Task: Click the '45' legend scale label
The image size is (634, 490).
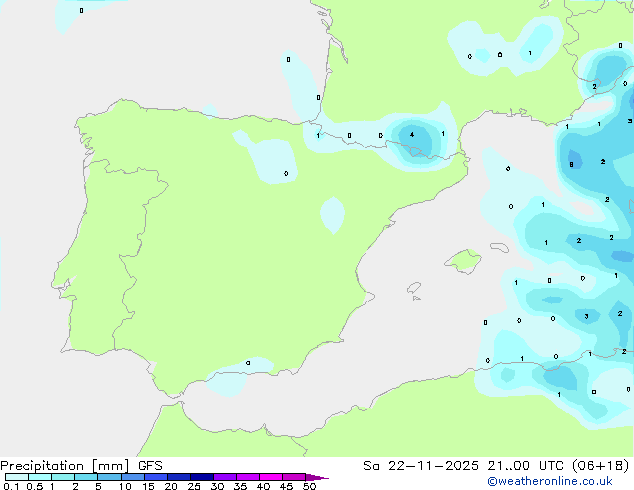Action: click(x=286, y=486)
